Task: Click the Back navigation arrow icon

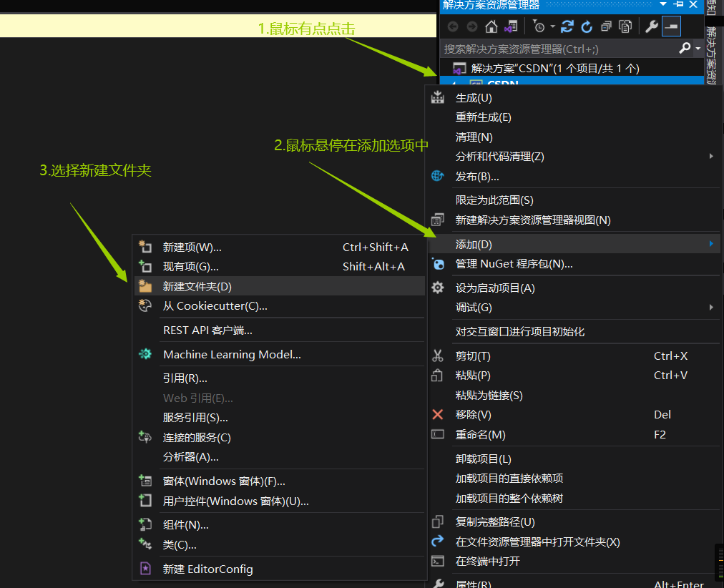Action: [453, 26]
